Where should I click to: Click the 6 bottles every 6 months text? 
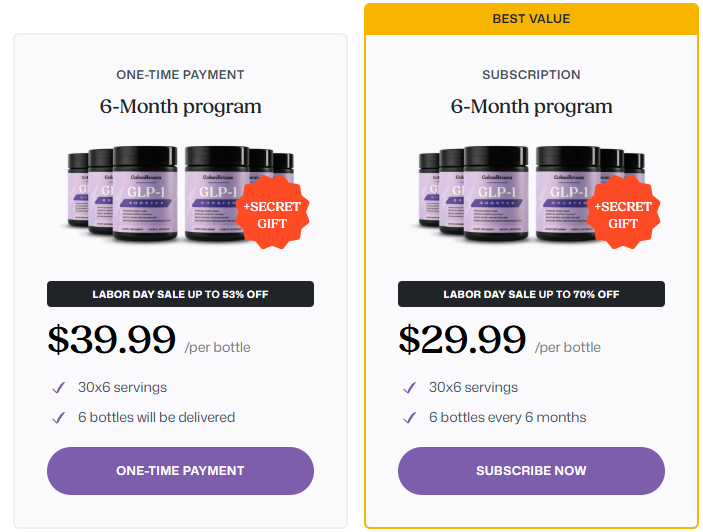coord(507,417)
